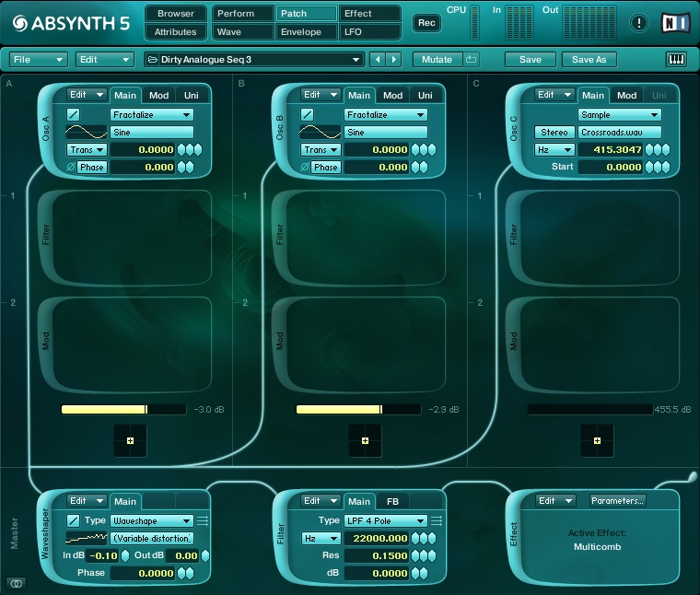This screenshot has width=700, height=595.
Task: Open Waveshaper type list icon
Action: (x=203, y=520)
